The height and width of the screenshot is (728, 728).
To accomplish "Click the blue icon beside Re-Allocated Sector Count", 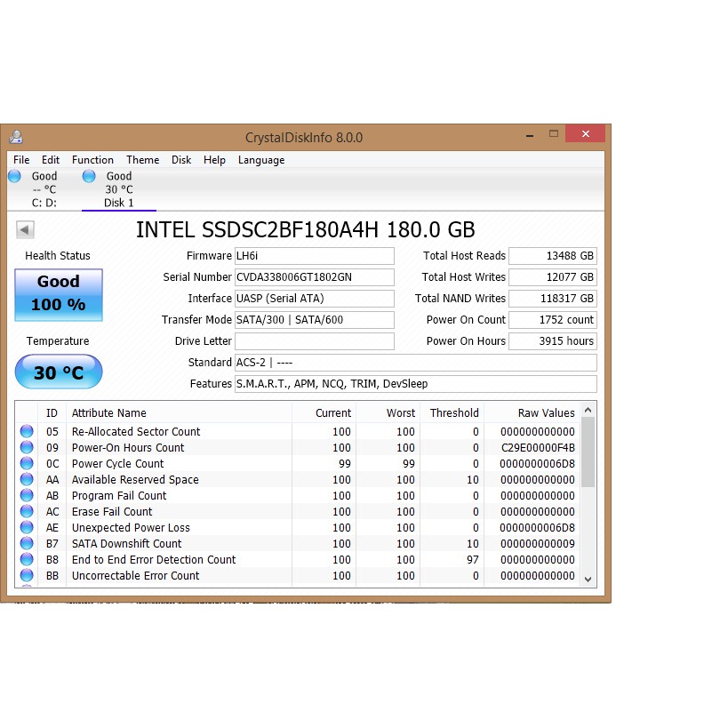I will [27, 431].
